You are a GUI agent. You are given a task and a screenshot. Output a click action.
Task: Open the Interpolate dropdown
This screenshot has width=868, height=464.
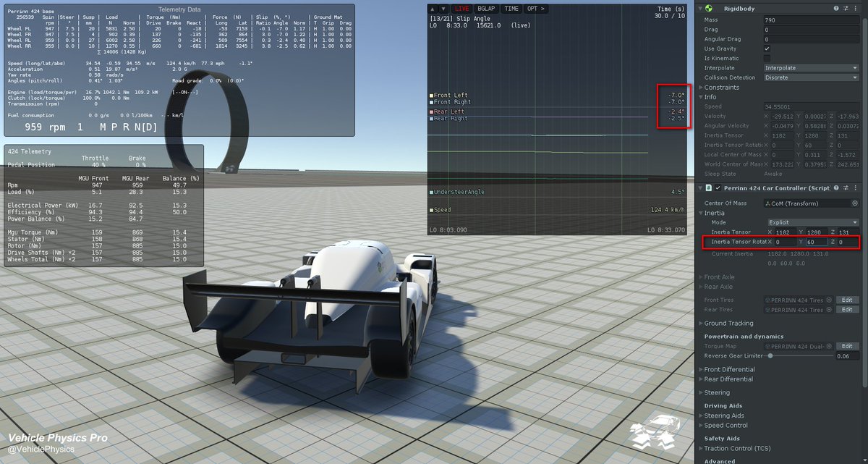812,68
